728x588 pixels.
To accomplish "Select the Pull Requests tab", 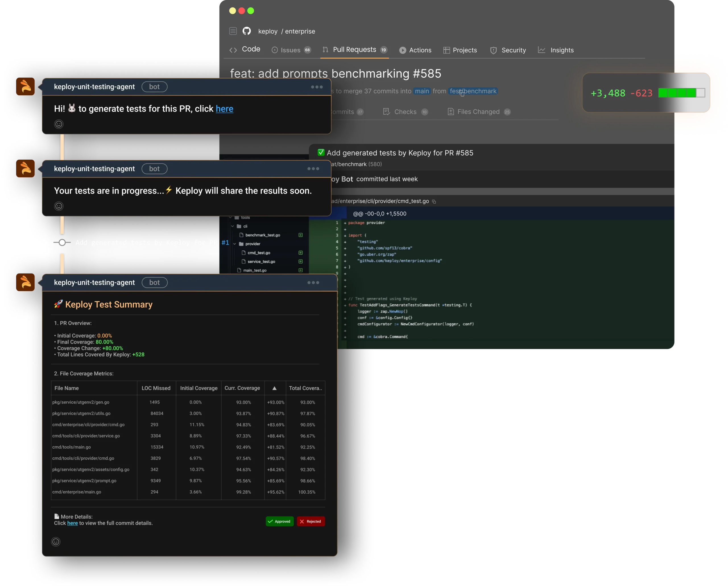I will pyautogui.click(x=355, y=50).
